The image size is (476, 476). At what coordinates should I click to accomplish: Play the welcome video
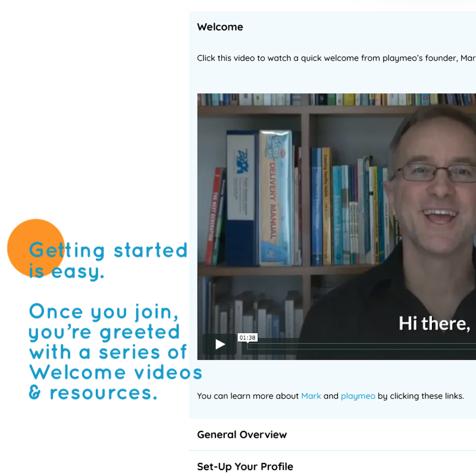coord(220,345)
